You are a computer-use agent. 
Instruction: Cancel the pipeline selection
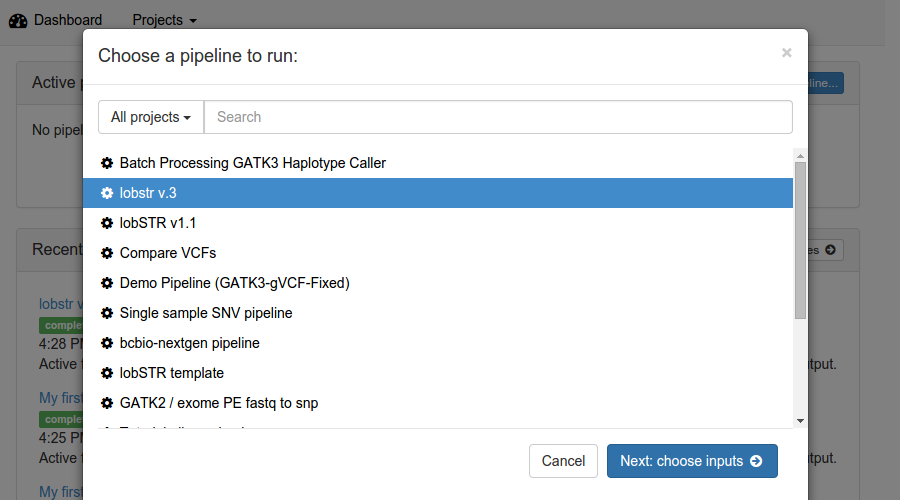(563, 461)
